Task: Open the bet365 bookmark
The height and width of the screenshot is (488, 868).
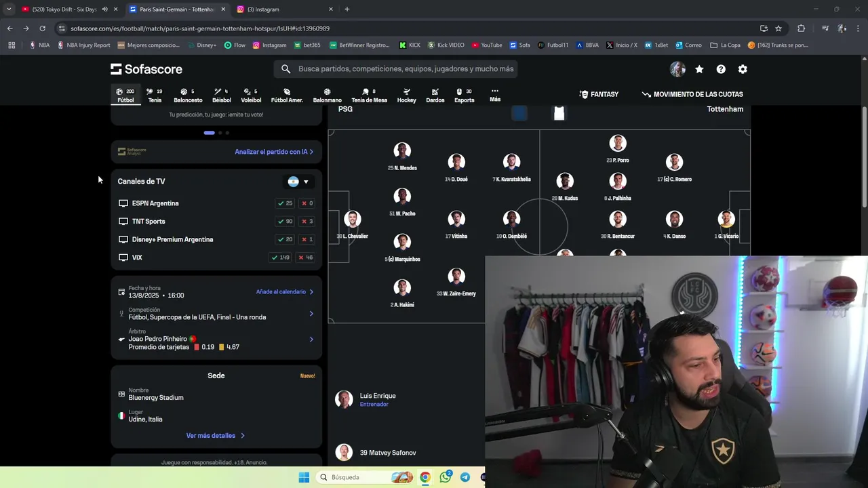Action: click(307, 45)
